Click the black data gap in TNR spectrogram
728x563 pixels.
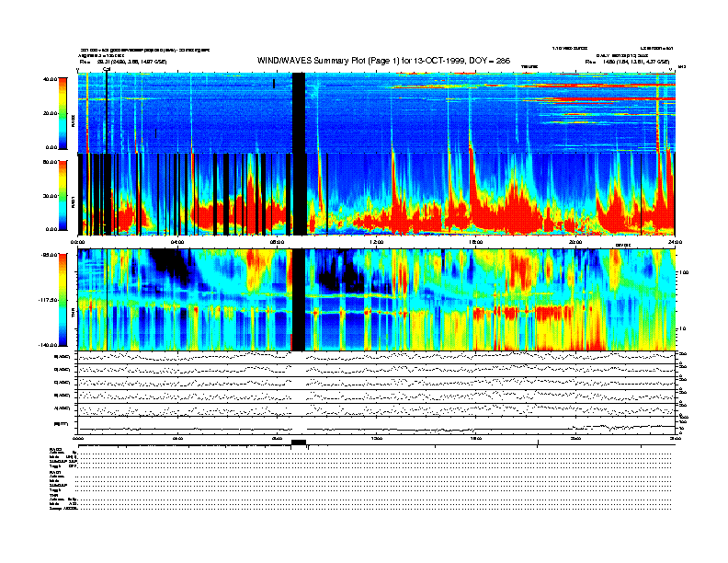pyautogui.click(x=299, y=300)
